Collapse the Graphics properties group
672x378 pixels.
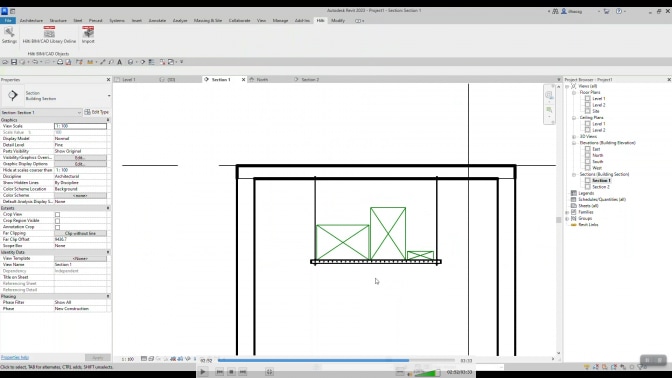108,120
